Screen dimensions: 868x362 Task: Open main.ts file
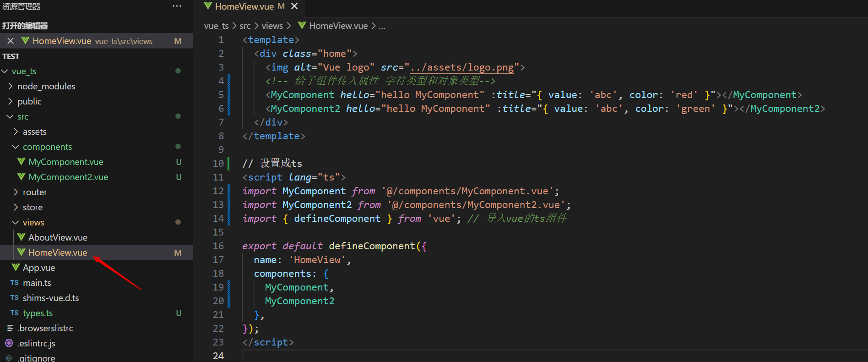click(37, 283)
